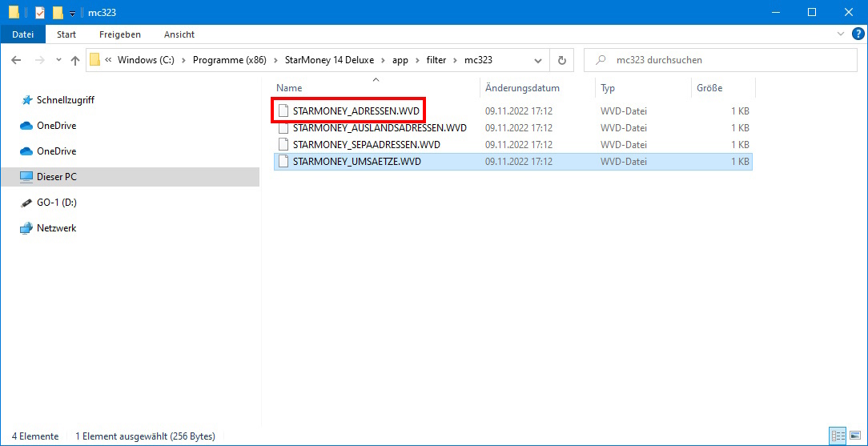The image size is (868, 446).
Task: Click file icon of STARMONEY_SEPAADRESSEN.WVD
Action: point(283,145)
